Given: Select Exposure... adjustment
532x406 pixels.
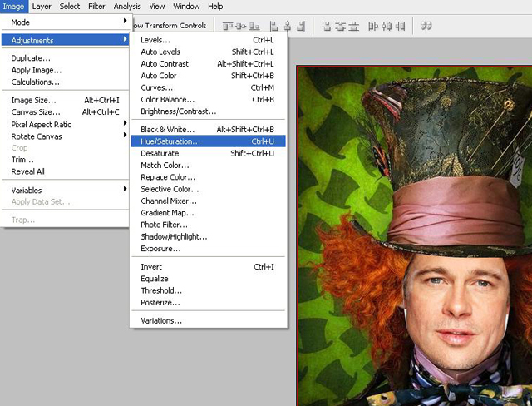Looking at the screenshot, I should click(x=209, y=249).
